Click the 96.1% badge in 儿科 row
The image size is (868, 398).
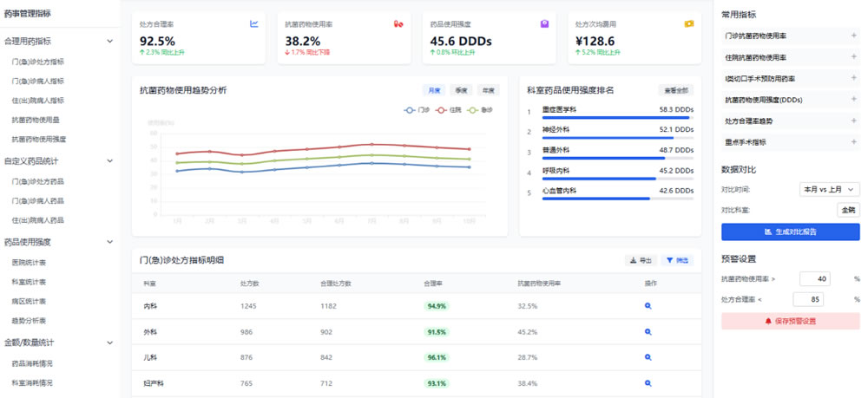437,357
